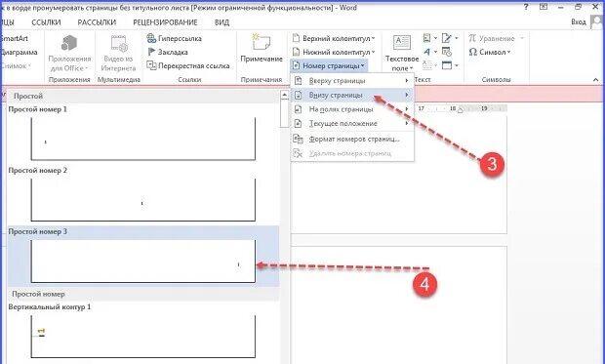Viewport: 605px width, 364px height.
Task: Open Формат номеров страниц dialog
Action: tap(352, 139)
